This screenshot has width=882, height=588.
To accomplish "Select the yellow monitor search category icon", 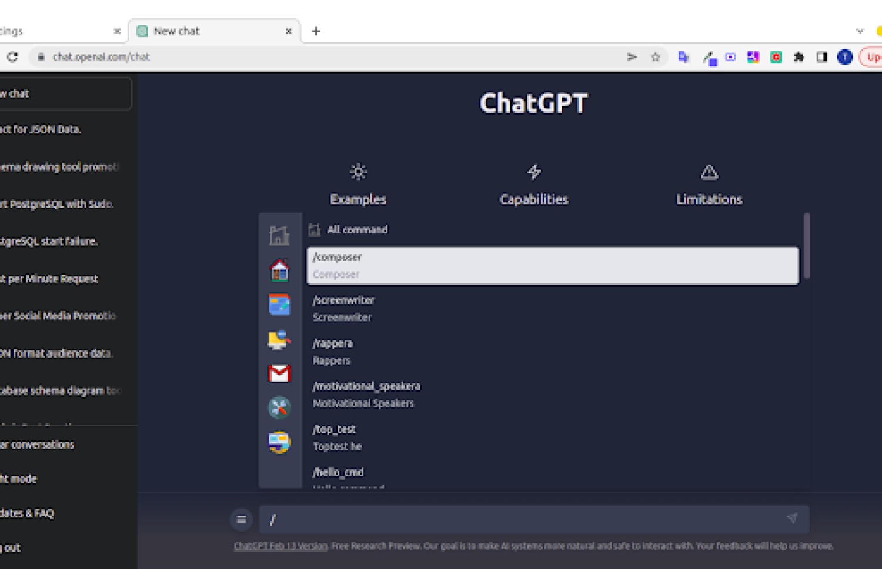I will (x=279, y=339).
